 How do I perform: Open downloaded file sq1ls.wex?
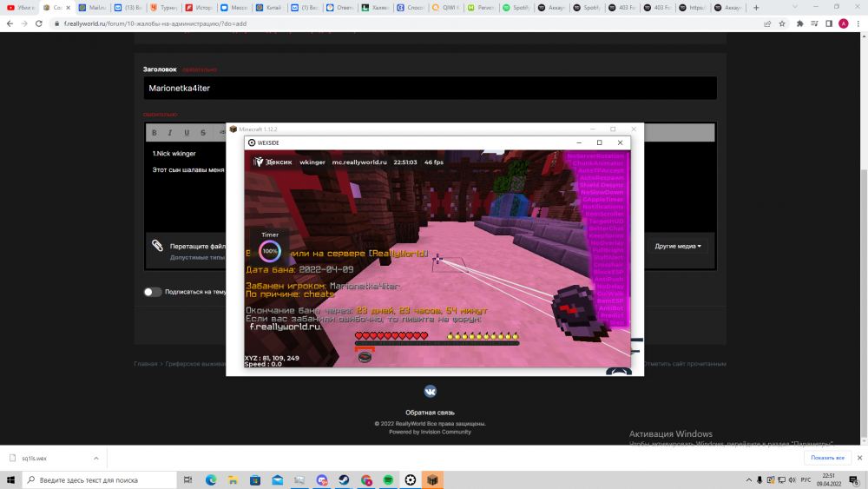35,459
